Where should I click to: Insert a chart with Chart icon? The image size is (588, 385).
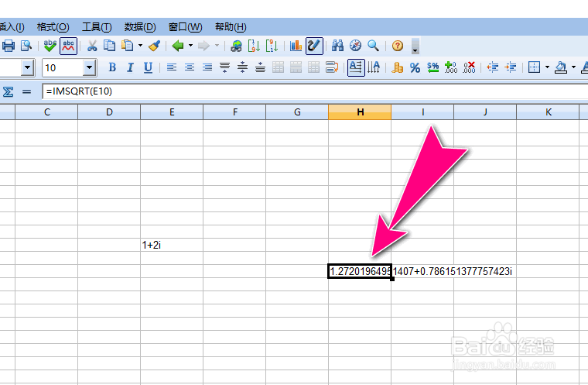(x=296, y=46)
